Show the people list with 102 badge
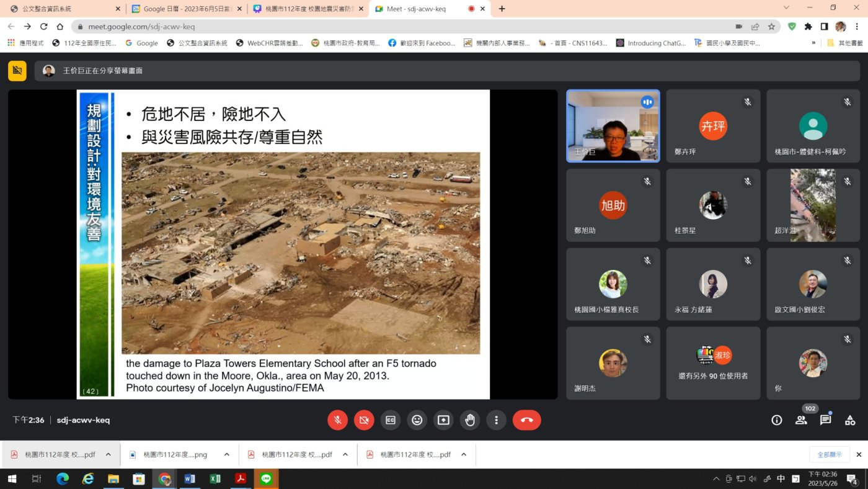Viewport: 868px width, 489px height. coord(801,420)
